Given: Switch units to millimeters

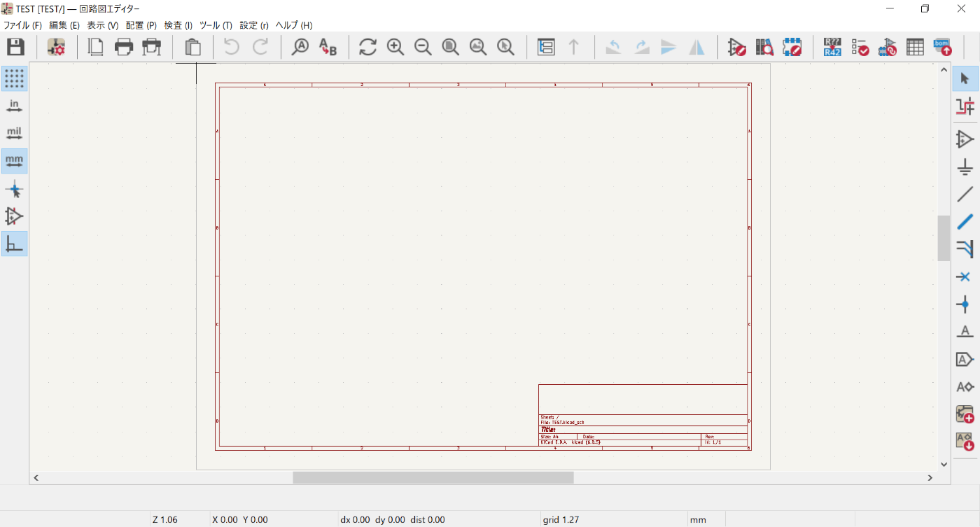Looking at the screenshot, I should tap(14, 161).
